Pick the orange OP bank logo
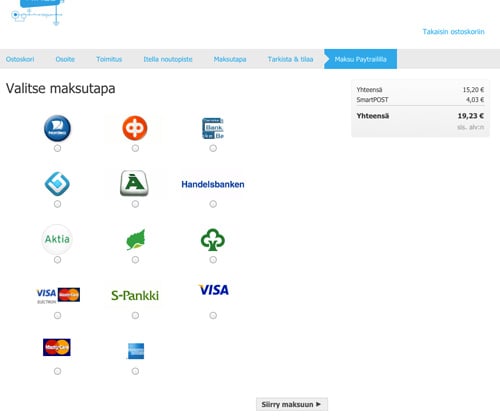 pos(135,128)
